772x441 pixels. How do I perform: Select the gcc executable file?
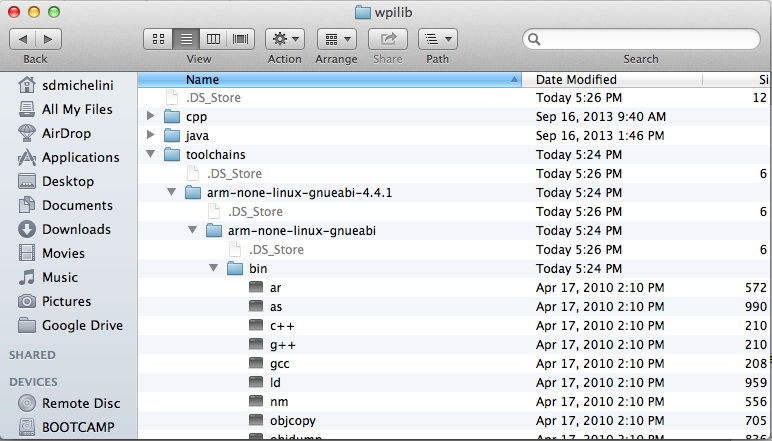pyautogui.click(x=279, y=364)
